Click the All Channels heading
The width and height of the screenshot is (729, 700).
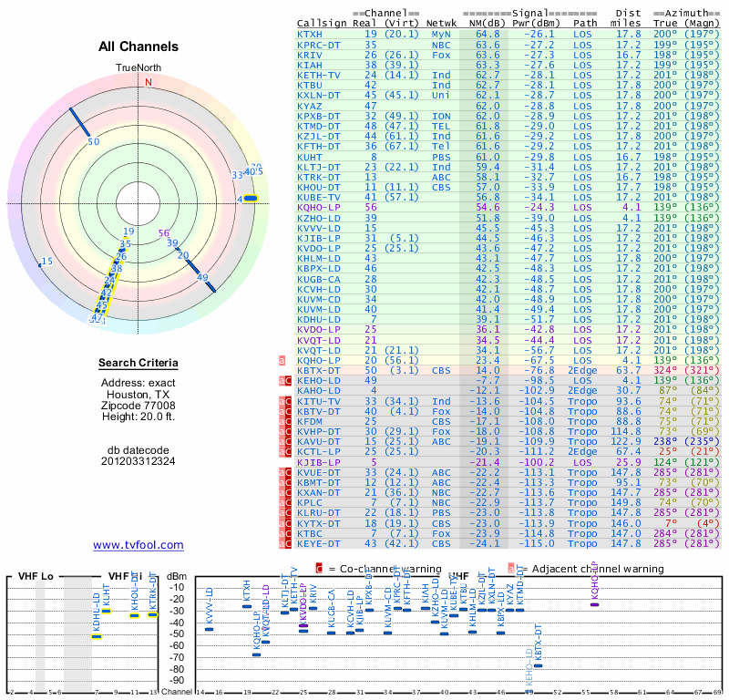[139, 46]
